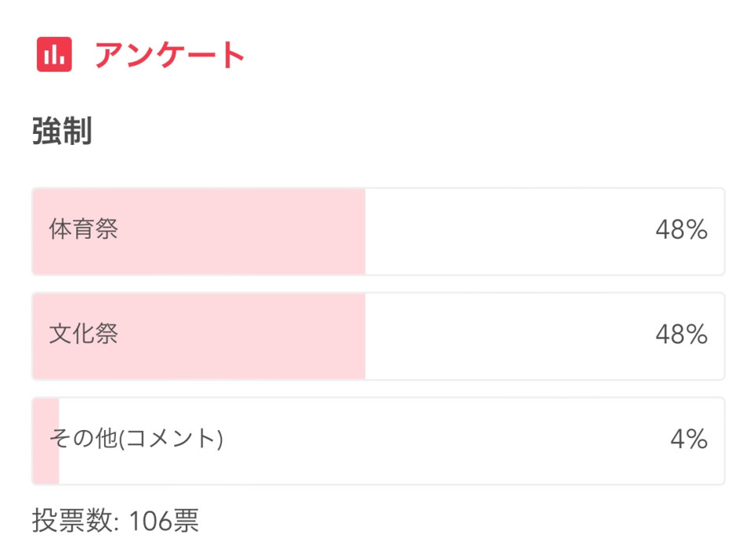Click the 106票 number in vote count

(x=164, y=521)
